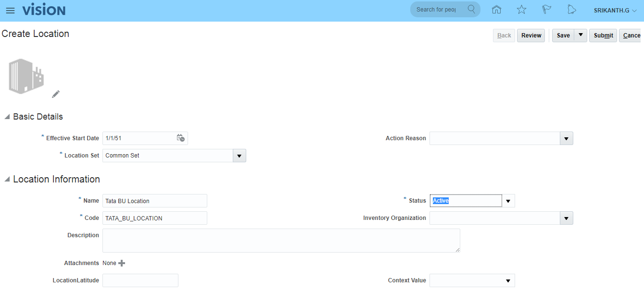Open Favorites star icon
644x291 pixels.
pyautogui.click(x=521, y=10)
